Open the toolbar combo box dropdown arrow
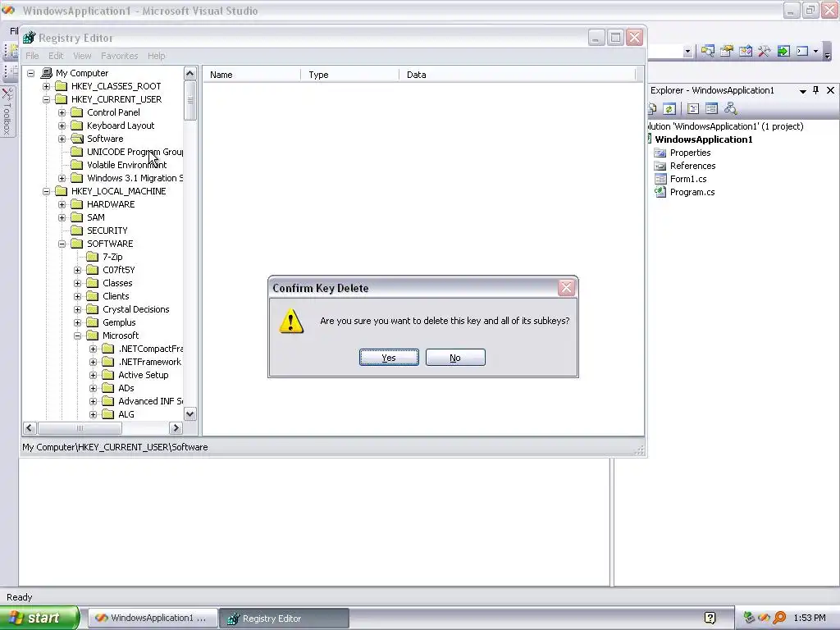This screenshot has height=630, width=840. [x=688, y=52]
